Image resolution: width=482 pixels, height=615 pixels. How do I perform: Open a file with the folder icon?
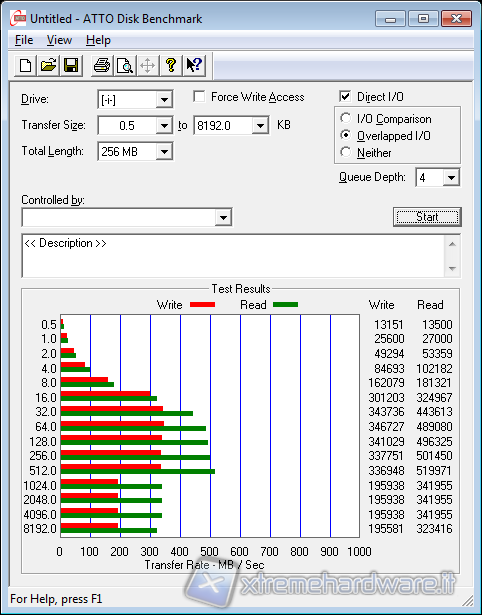[x=48, y=65]
